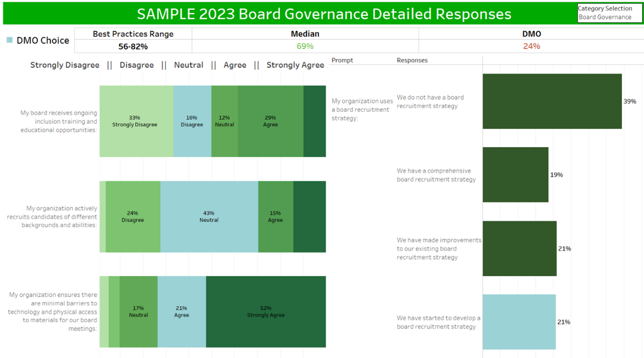The image size is (644, 358).
Task: Click the Median 69% value
Action: pos(305,46)
